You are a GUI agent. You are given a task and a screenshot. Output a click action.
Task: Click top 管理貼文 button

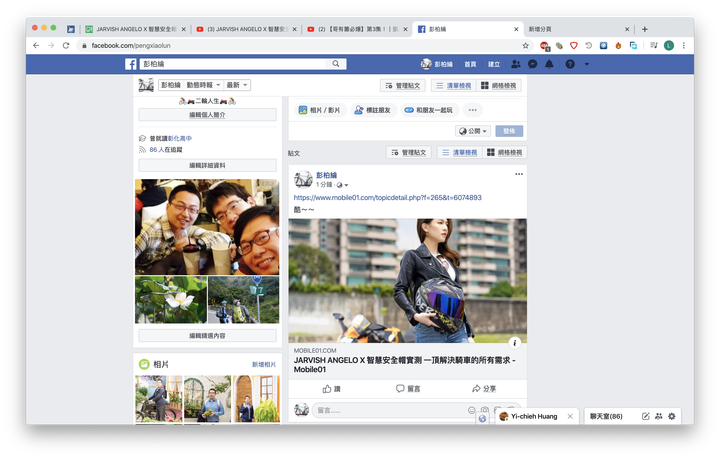click(x=403, y=86)
